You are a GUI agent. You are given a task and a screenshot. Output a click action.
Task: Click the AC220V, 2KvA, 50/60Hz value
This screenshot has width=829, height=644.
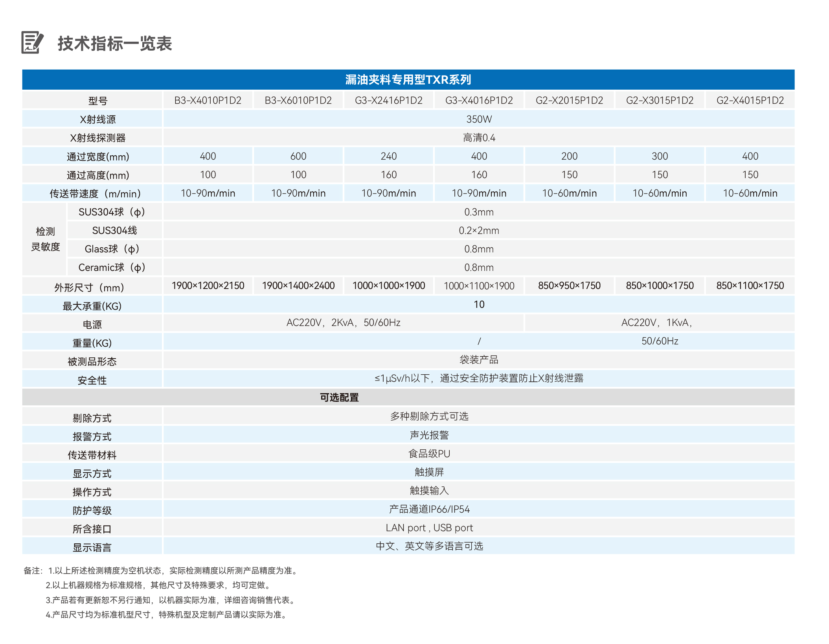343,322
